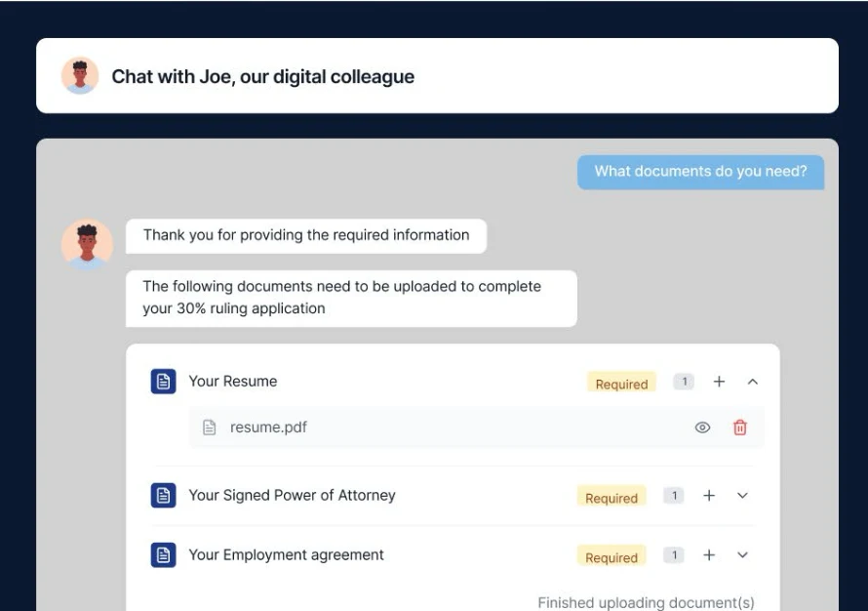This screenshot has width=868, height=611.
Task: Add a file to Your Resume with plus
Action: (719, 381)
